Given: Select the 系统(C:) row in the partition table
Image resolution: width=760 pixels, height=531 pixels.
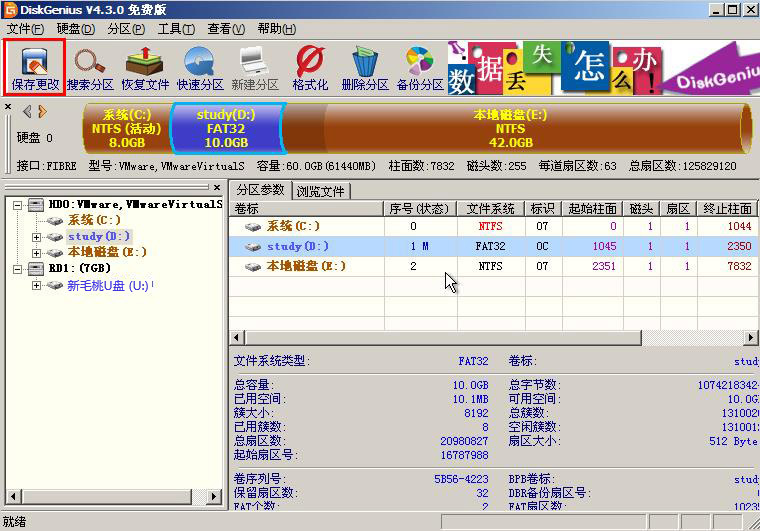Looking at the screenshot, I should [493, 226].
